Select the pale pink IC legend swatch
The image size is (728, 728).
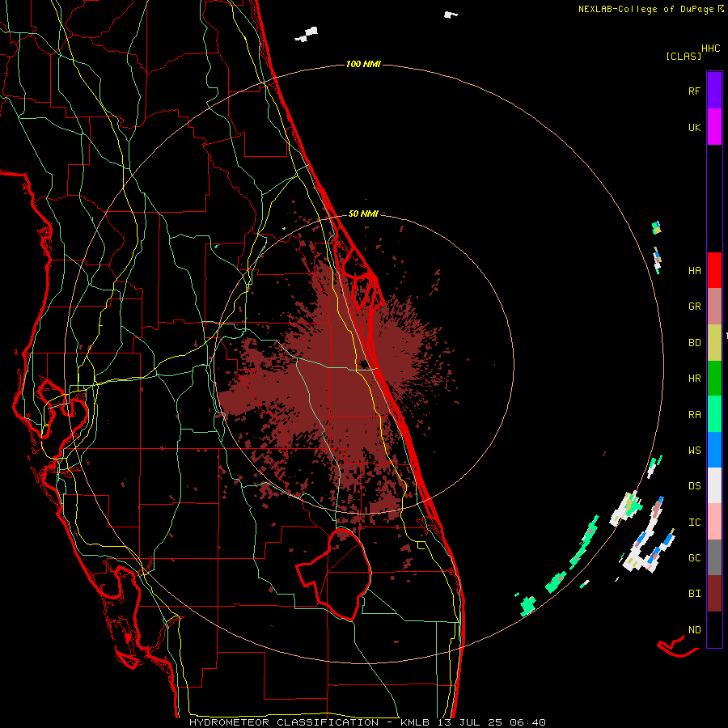click(714, 522)
